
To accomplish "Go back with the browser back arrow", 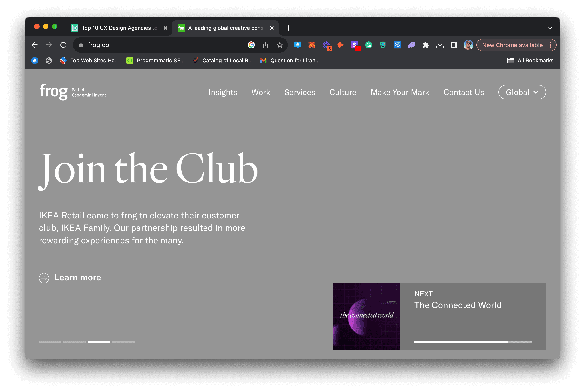I will [35, 45].
